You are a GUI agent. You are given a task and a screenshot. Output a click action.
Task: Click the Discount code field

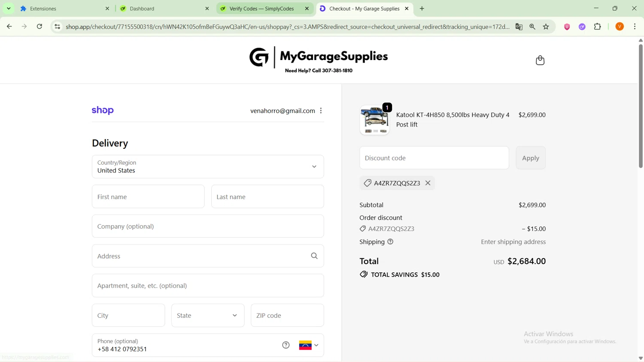(434, 158)
